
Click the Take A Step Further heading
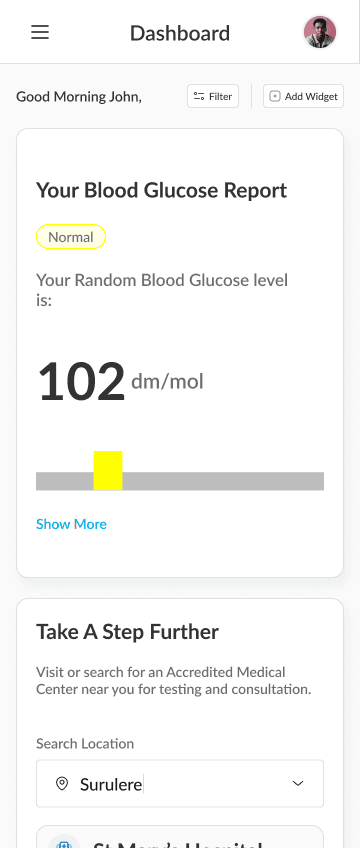pyautogui.click(x=128, y=632)
